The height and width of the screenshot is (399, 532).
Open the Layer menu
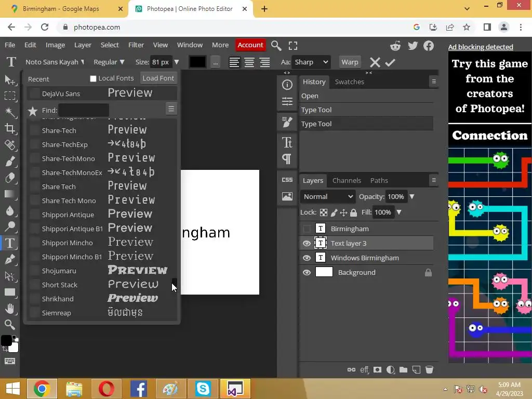[83, 45]
